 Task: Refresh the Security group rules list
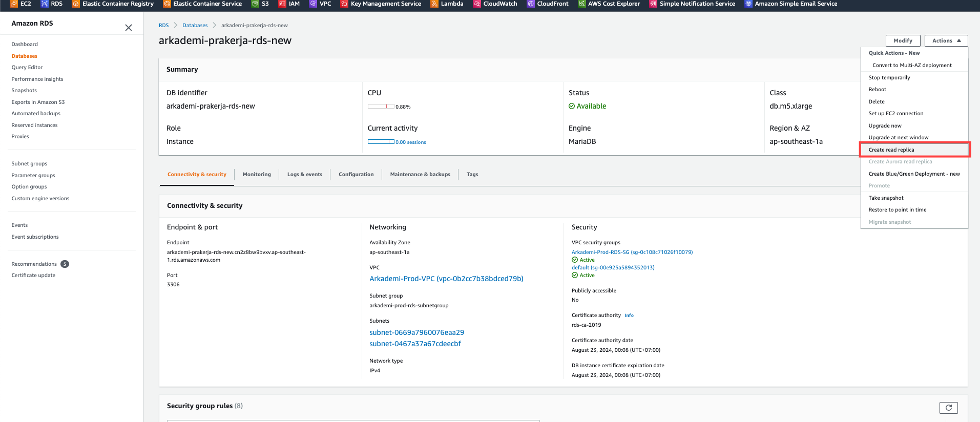pyautogui.click(x=948, y=408)
